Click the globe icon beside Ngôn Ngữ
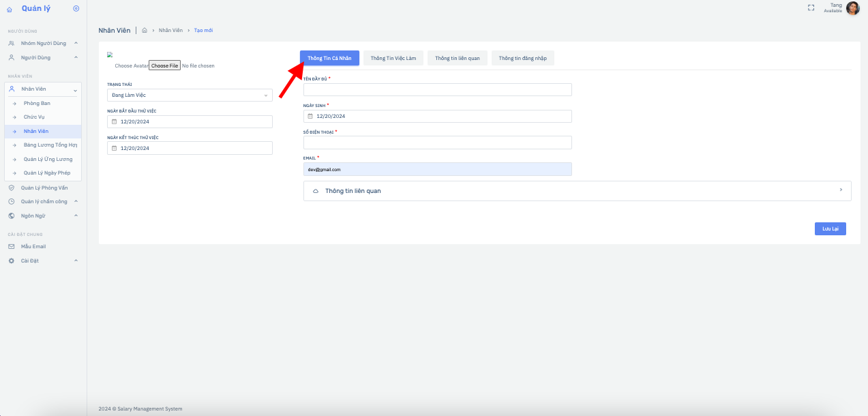 tap(12, 216)
